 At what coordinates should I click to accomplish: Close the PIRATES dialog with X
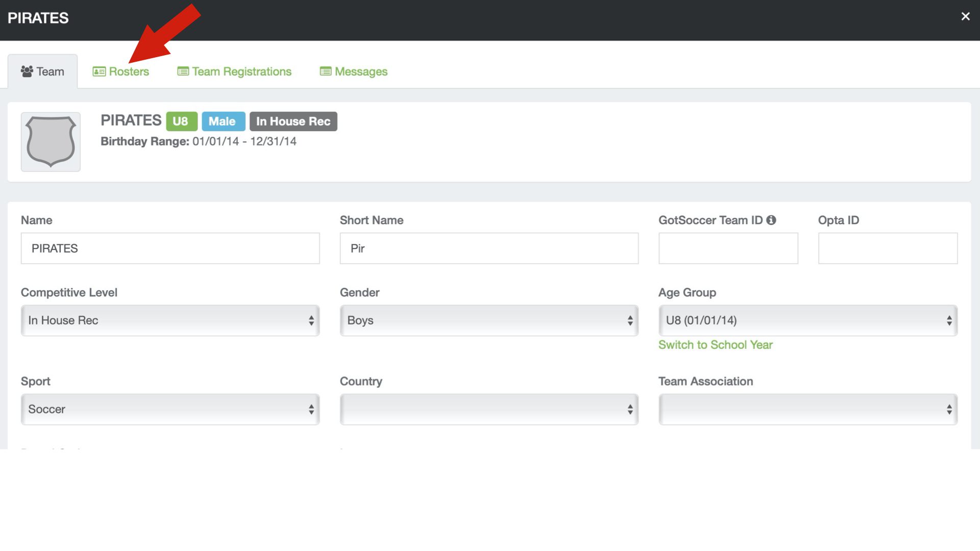[x=965, y=16]
